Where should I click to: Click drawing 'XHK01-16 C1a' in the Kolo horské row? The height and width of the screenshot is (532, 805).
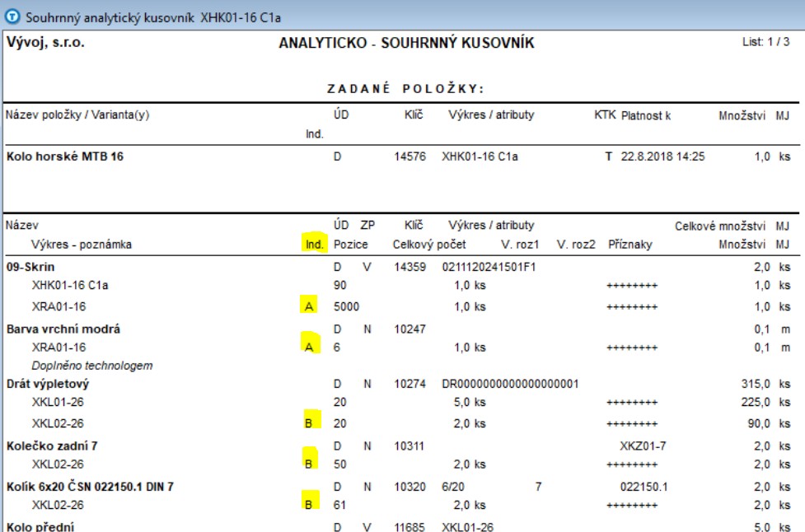tap(480, 156)
